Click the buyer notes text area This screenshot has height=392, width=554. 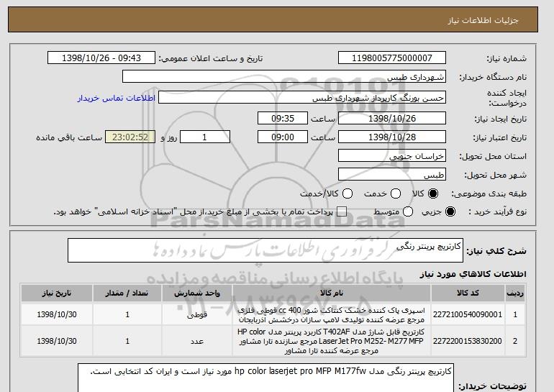265,378
